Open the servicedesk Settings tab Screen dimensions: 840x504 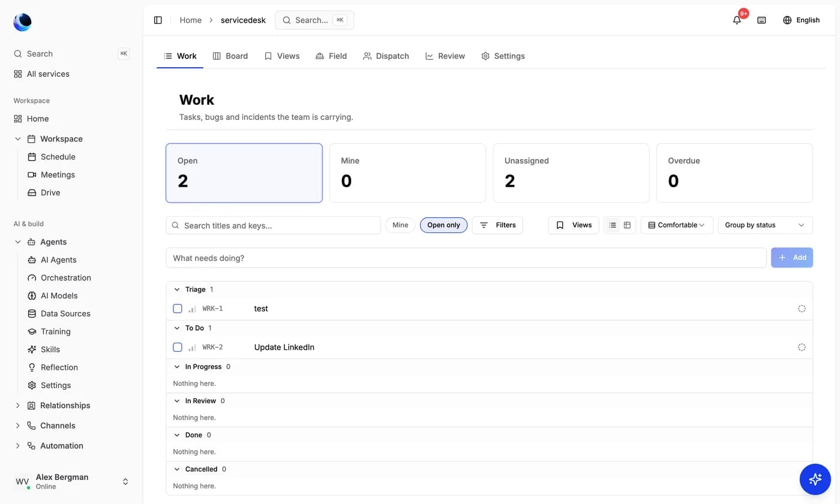503,56
